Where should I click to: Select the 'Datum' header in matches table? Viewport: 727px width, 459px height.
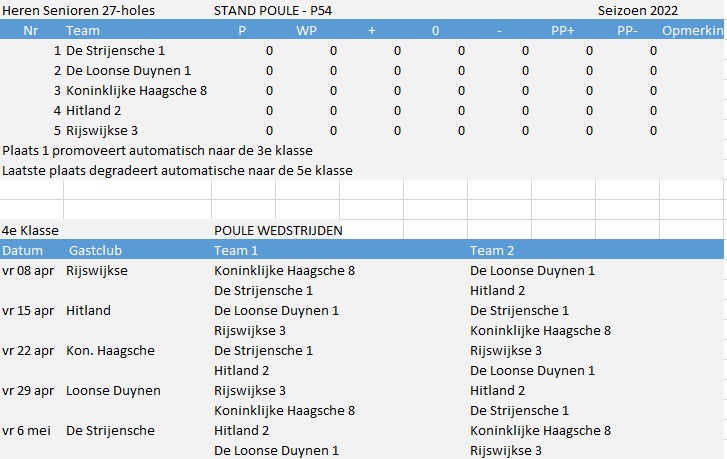point(22,250)
